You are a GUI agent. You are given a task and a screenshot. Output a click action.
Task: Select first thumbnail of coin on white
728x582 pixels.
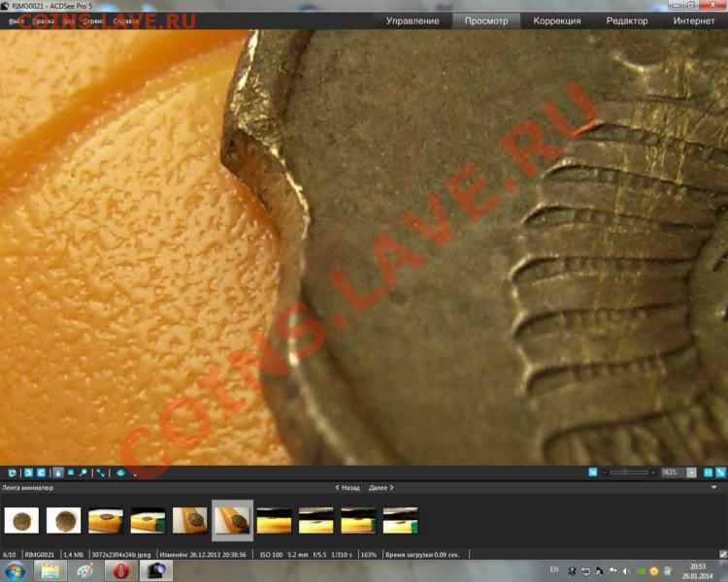[x=21, y=520]
